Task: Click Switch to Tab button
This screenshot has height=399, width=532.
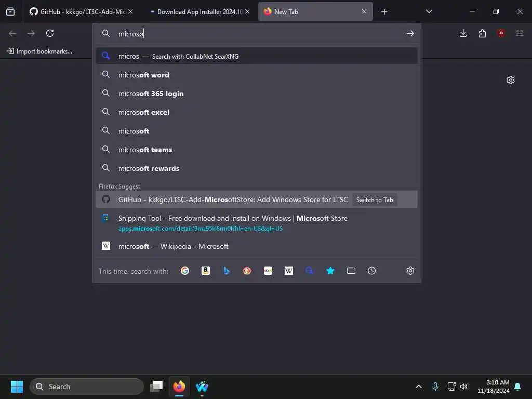Action: pos(375,200)
